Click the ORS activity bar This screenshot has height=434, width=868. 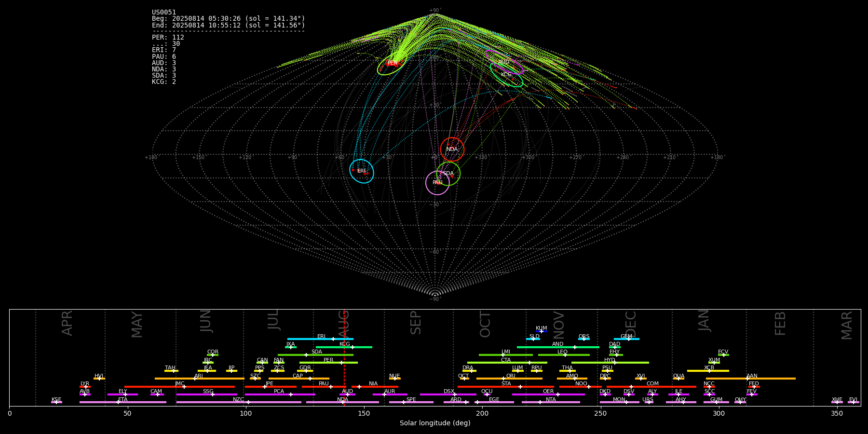pos(584,339)
